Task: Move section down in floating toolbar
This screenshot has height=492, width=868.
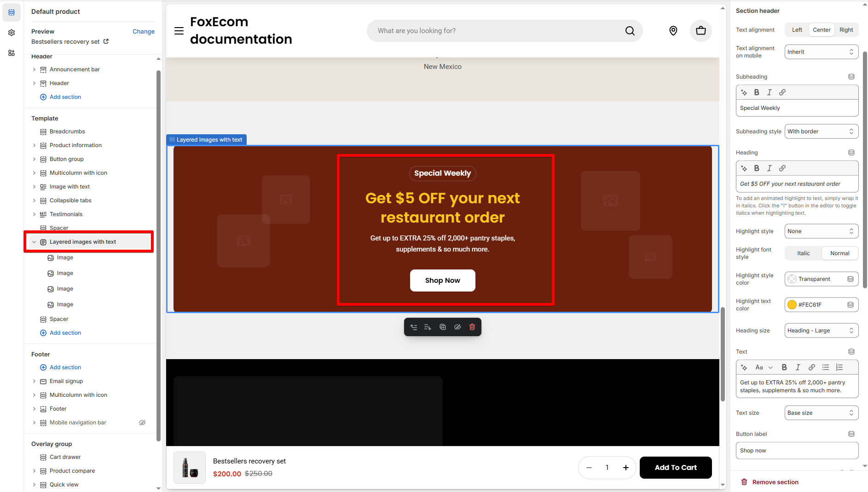Action: pos(428,327)
